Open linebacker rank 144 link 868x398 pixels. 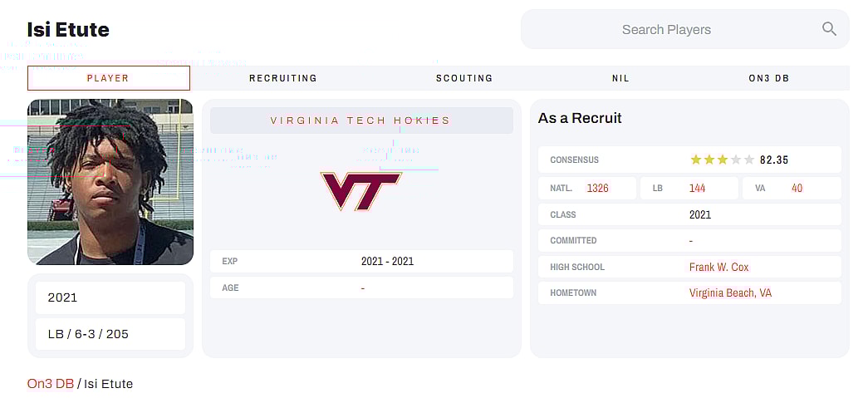tap(697, 188)
